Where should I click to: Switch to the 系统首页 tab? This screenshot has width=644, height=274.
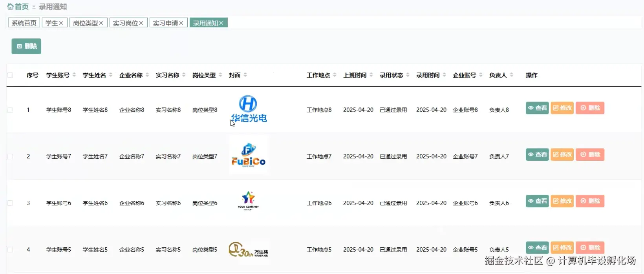pos(24,23)
